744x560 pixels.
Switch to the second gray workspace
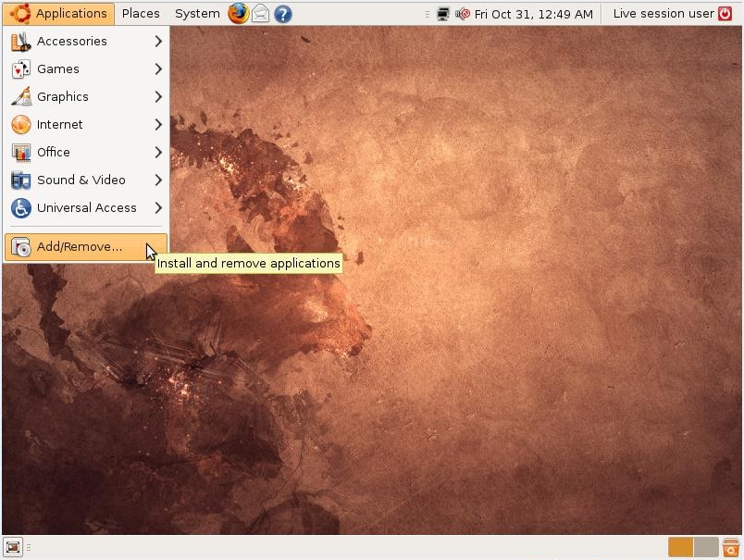706,547
